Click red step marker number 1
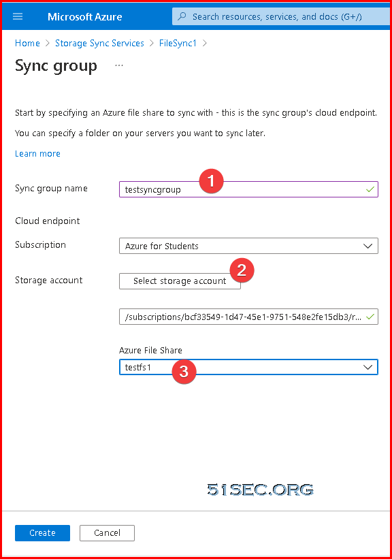 (212, 181)
